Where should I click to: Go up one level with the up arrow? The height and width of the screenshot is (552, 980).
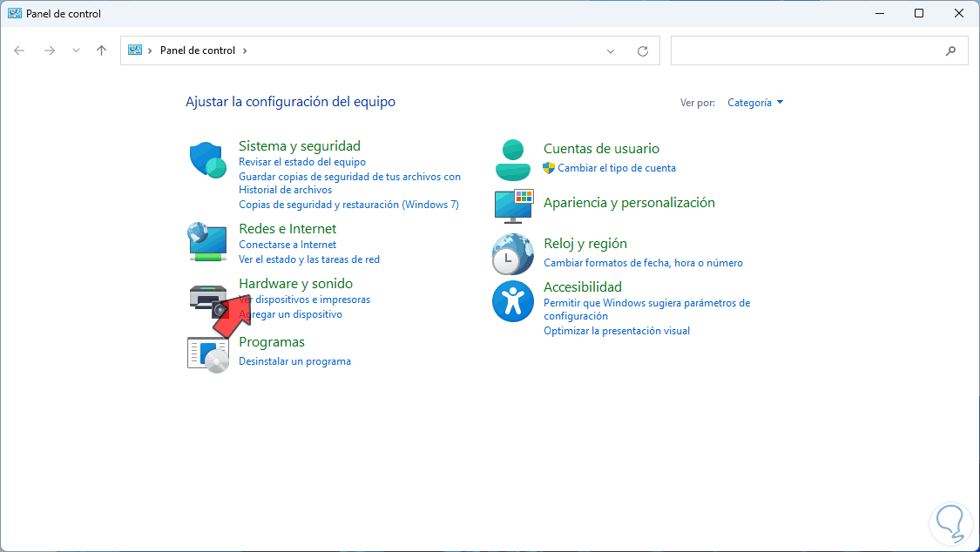[x=101, y=50]
